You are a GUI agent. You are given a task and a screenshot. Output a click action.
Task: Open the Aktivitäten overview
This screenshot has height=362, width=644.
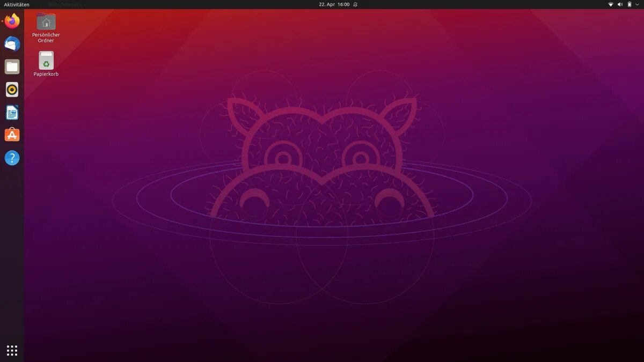tap(17, 4)
